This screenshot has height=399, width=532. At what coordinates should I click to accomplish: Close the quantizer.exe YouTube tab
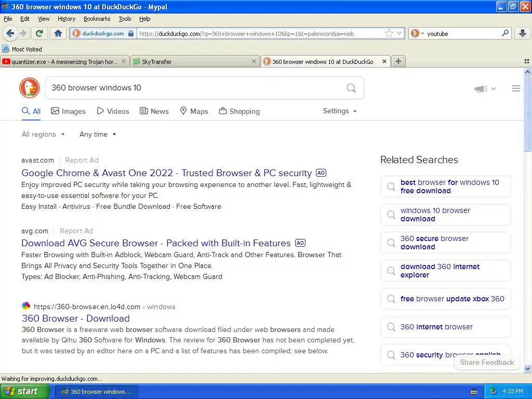(x=124, y=61)
